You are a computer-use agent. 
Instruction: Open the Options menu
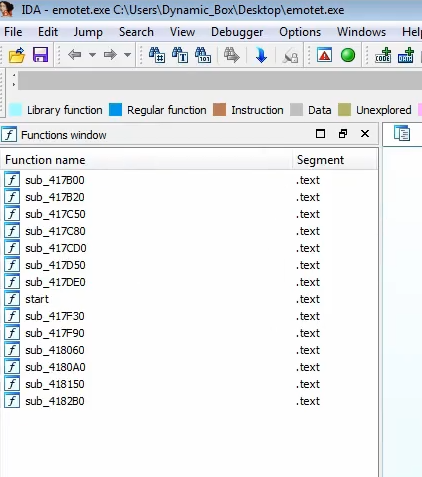point(300,32)
